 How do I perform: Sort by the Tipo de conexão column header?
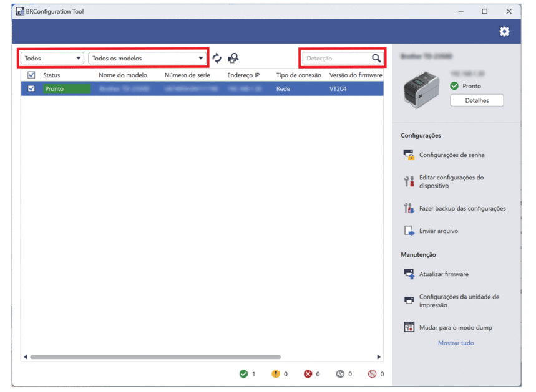pyautogui.click(x=299, y=75)
